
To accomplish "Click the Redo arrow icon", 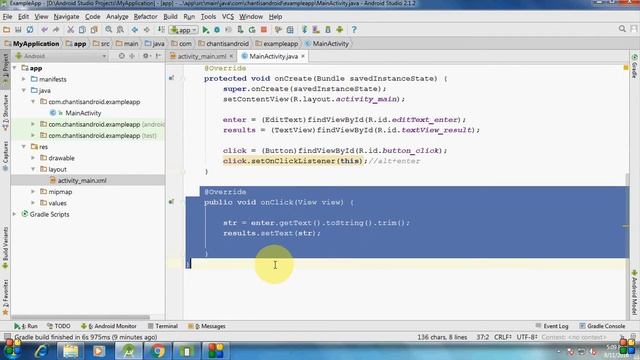I will click(56, 29).
